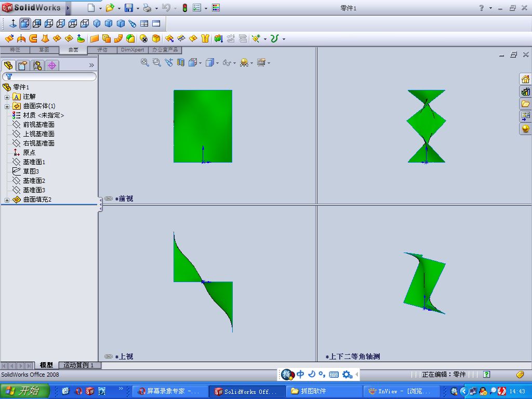Switch to the 草图 tab

[44, 50]
